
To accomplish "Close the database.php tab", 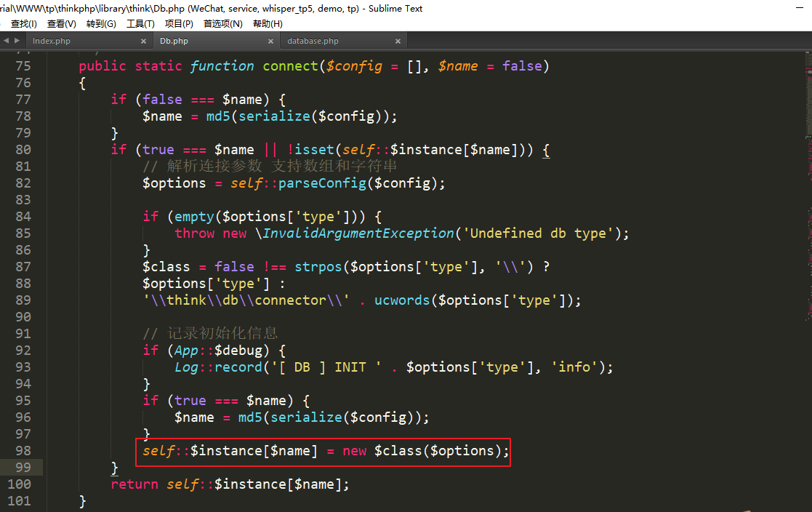I will pos(398,41).
